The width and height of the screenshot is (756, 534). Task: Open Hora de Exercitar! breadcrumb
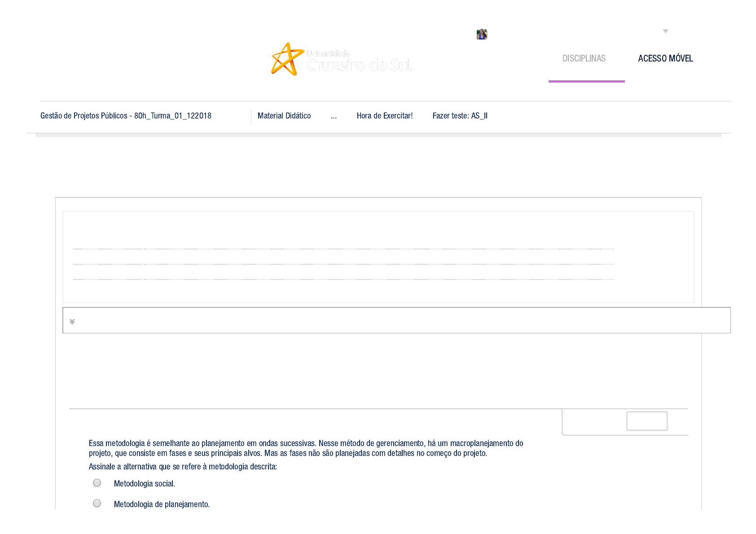click(385, 116)
